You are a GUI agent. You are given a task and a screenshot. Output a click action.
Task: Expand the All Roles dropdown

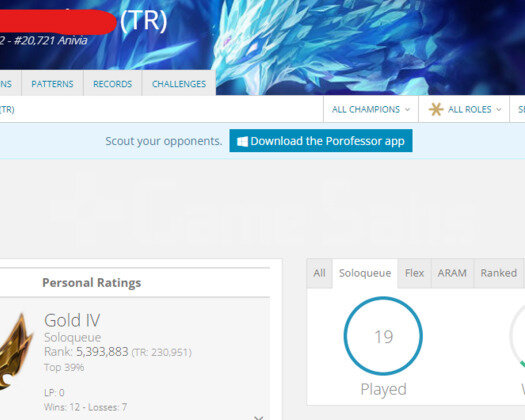pyautogui.click(x=464, y=110)
